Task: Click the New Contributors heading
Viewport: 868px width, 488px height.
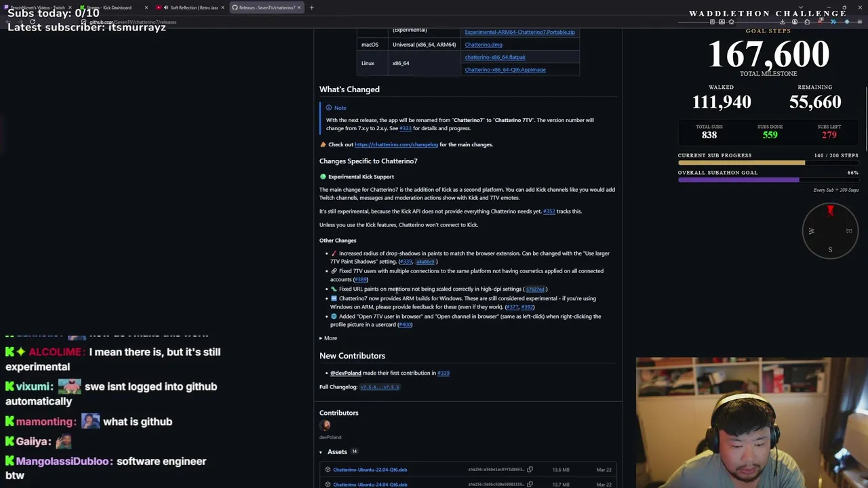Action: point(352,356)
